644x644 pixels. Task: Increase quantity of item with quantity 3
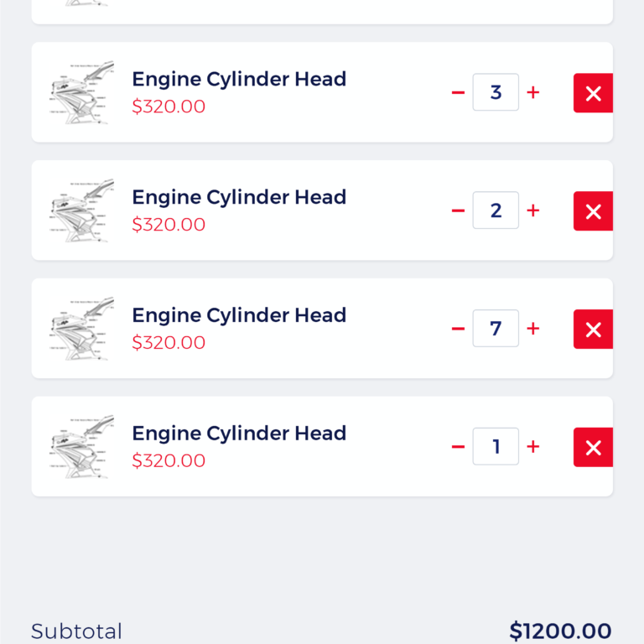click(533, 92)
